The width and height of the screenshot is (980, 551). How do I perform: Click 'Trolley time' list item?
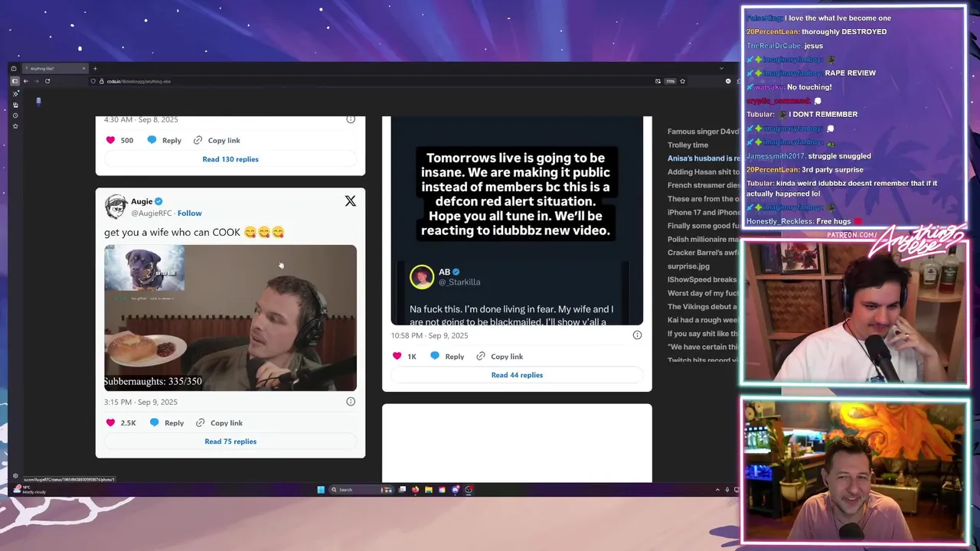(688, 145)
